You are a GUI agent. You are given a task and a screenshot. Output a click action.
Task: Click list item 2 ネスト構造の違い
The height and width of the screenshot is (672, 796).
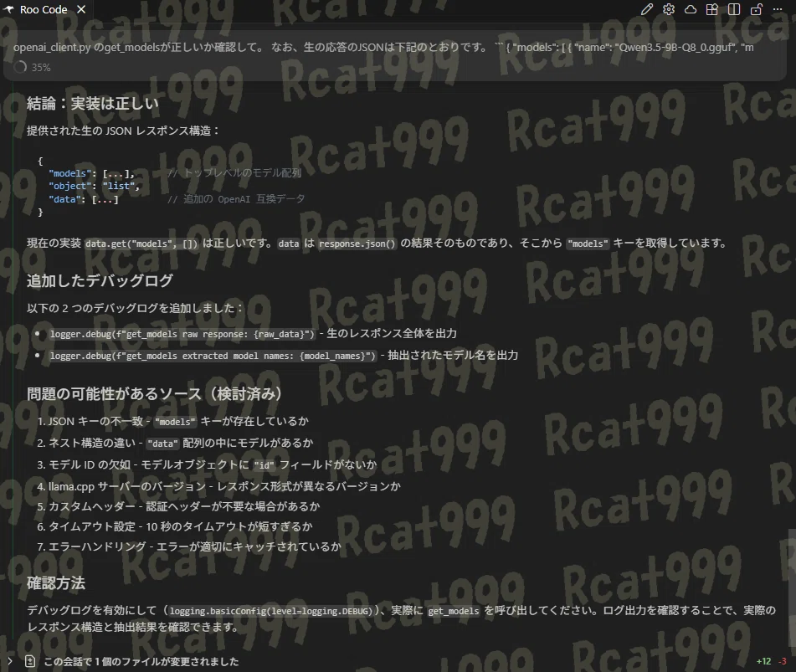(x=175, y=443)
